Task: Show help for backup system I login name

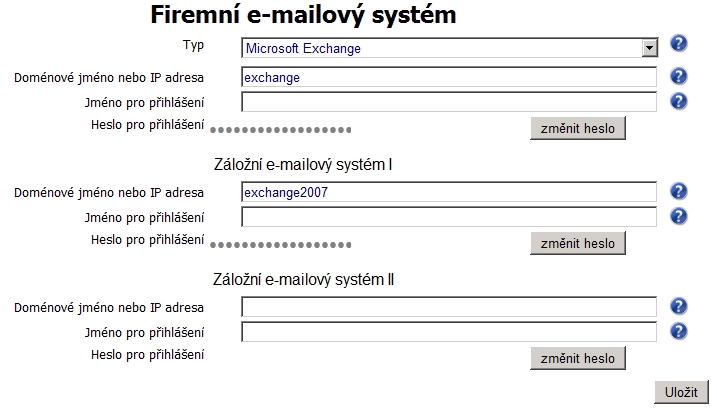Action: click(679, 216)
